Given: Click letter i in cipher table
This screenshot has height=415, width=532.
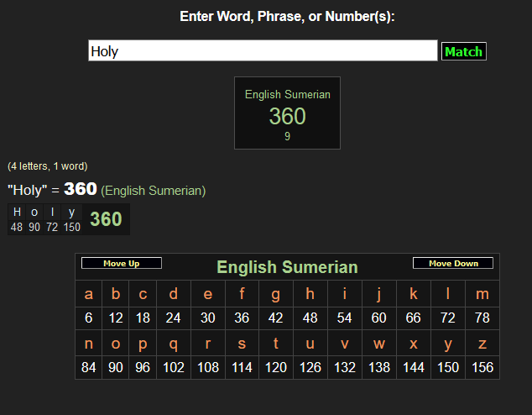Looking at the screenshot, I should tap(345, 294).
